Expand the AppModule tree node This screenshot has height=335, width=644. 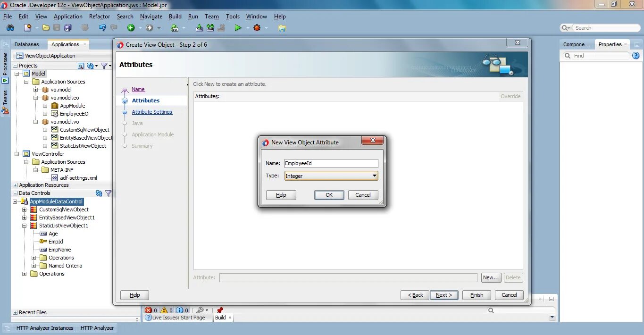tap(45, 106)
